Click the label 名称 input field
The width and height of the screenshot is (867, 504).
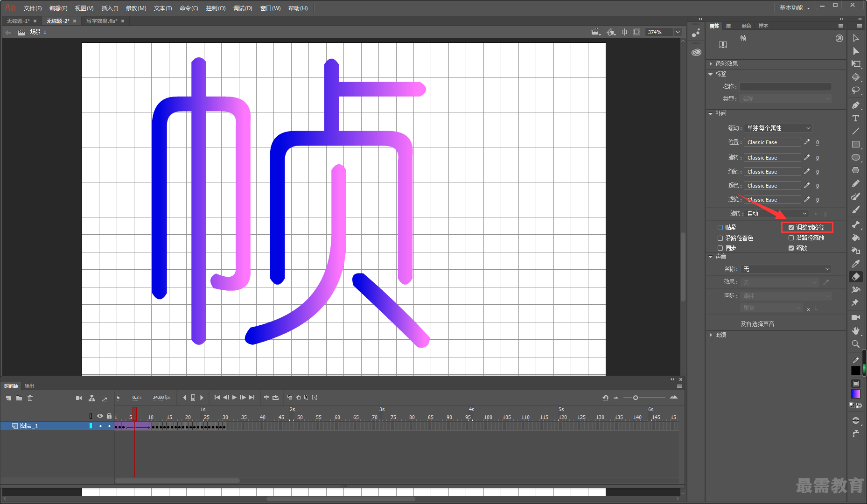coord(785,86)
